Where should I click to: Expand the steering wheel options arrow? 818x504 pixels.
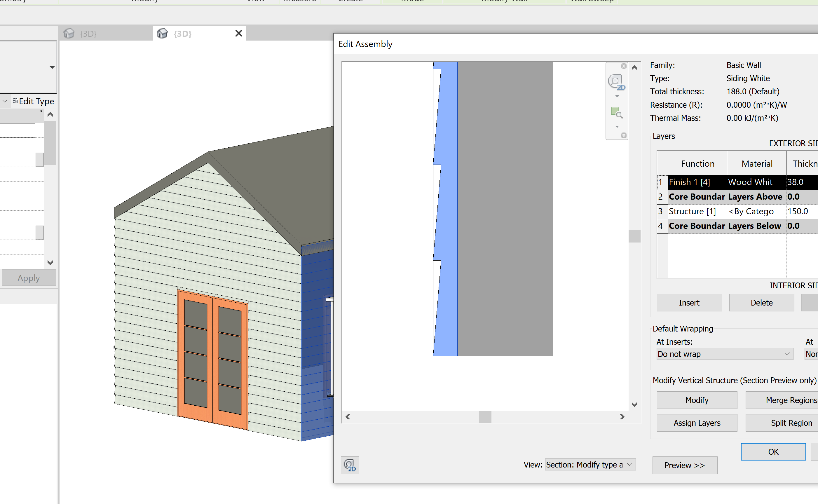tap(617, 96)
